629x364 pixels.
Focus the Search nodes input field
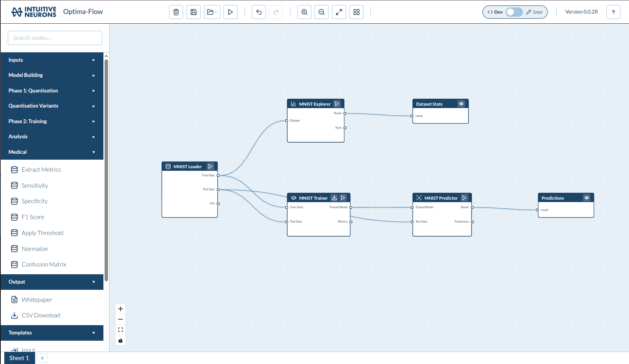[55, 38]
